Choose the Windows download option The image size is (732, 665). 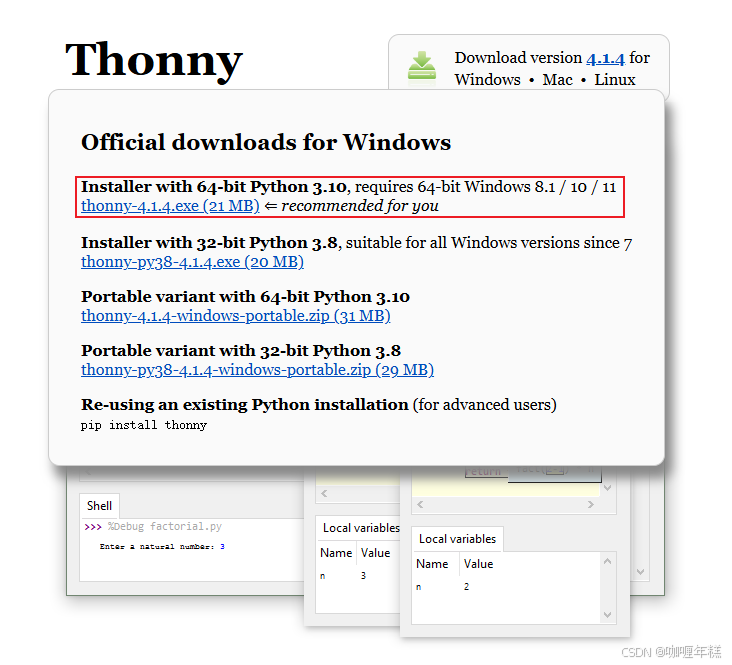click(x=487, y=80)
